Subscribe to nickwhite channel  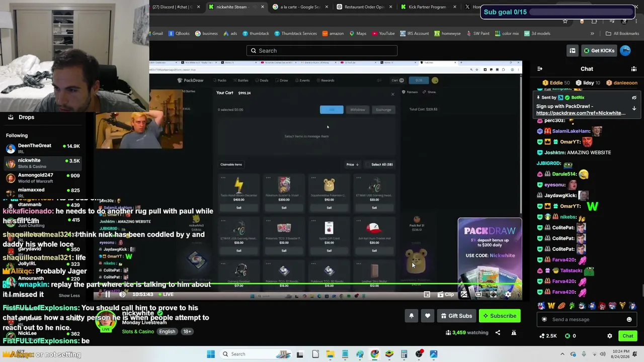[500, 316]
